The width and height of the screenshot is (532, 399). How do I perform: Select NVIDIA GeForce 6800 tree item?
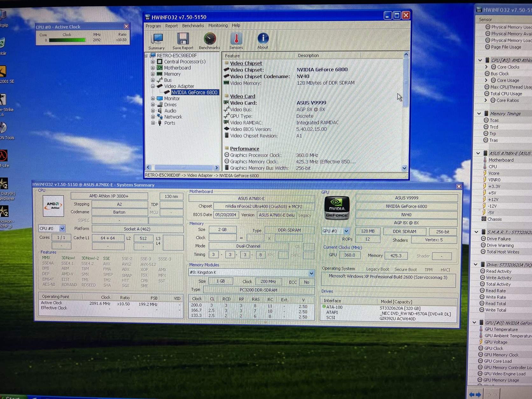[194, 92]
